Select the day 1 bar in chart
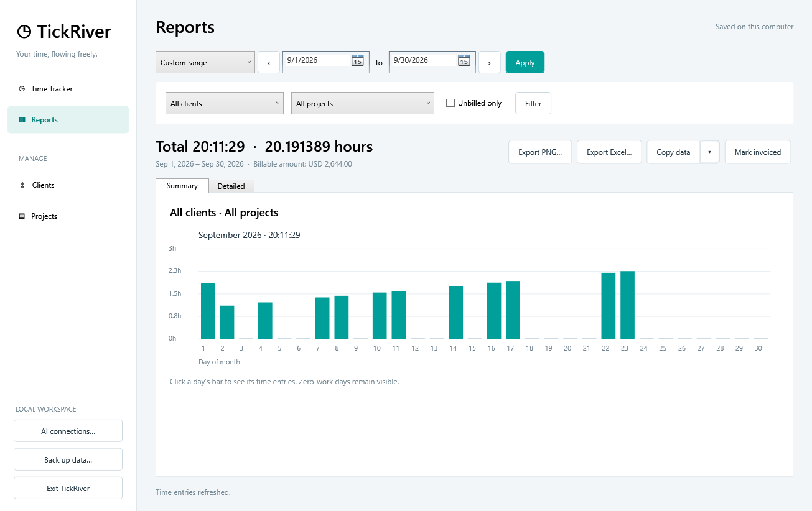This screenshot has height=511, width=812. pos(208,311)
